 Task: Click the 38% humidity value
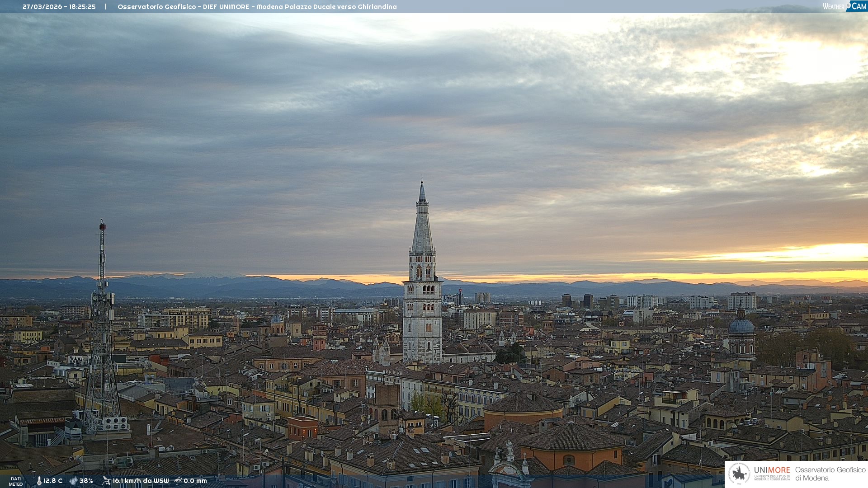pyautogui.click(x=86, y=481)
